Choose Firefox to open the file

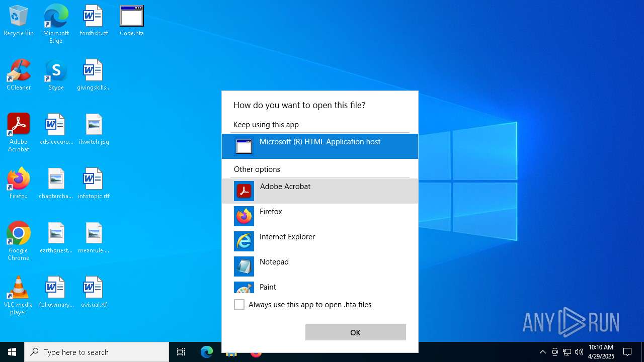tap(320, 216)
